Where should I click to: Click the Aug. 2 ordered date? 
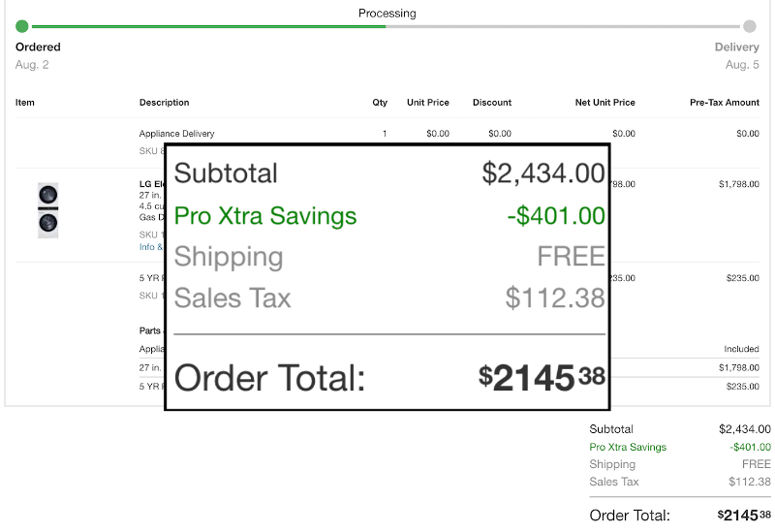[32, 65]
